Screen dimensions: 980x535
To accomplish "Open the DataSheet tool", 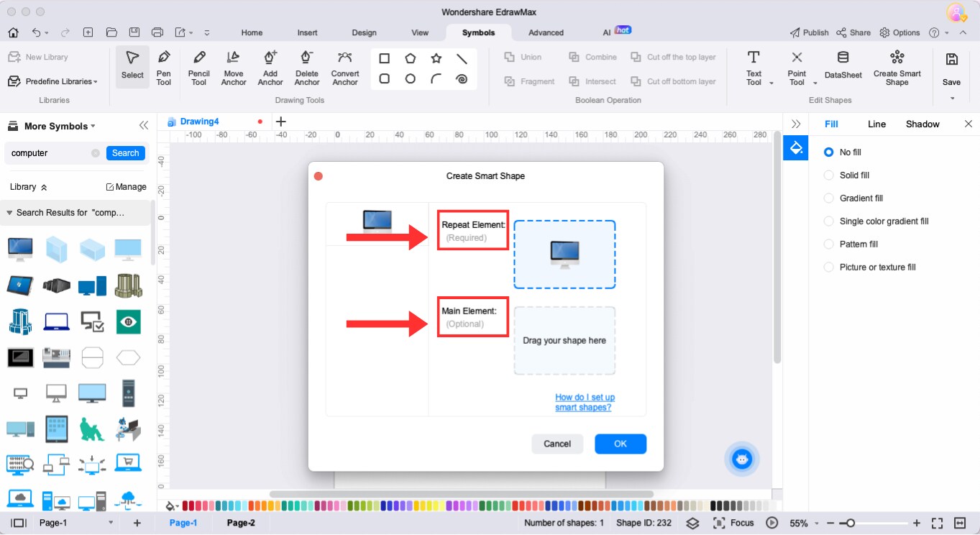I will (843, 65).
